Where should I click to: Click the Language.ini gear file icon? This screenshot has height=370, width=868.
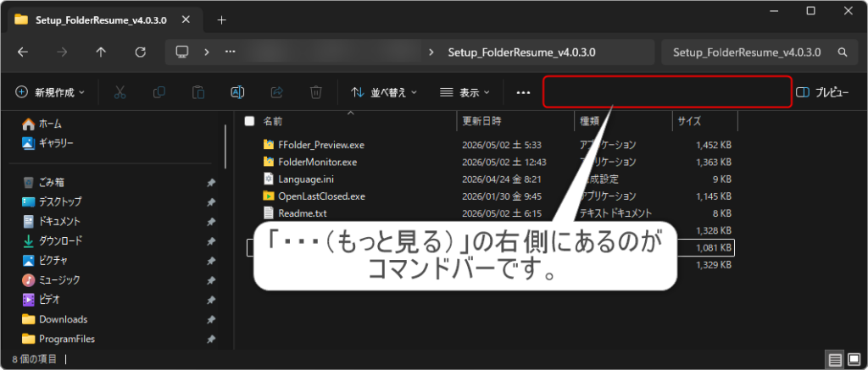click(269, 179)
